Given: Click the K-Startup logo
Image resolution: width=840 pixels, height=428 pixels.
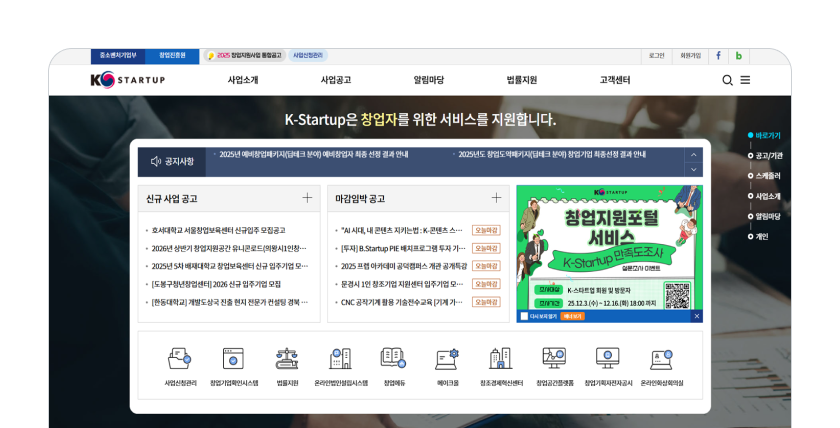Looking at the screenshot, I should 128,80.
